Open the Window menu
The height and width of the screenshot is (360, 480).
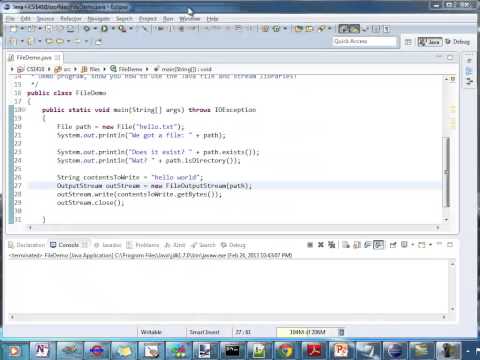tap(189, 19)
